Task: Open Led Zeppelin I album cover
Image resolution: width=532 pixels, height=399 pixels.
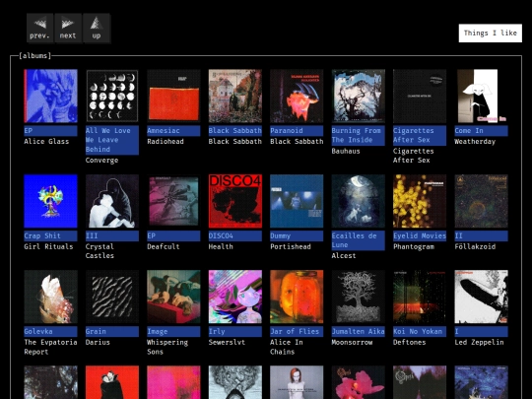Action: [481, 297]
